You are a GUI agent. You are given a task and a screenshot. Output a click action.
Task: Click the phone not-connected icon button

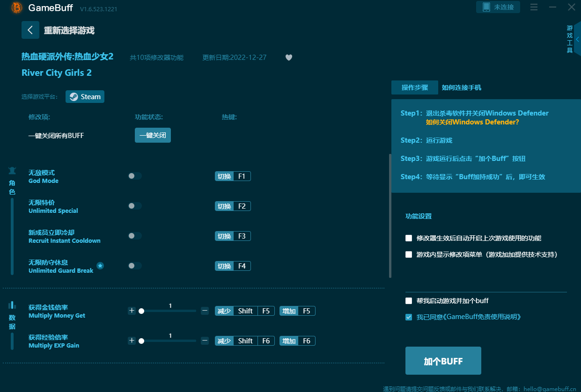pyautogui.click(x=498, y=7)
